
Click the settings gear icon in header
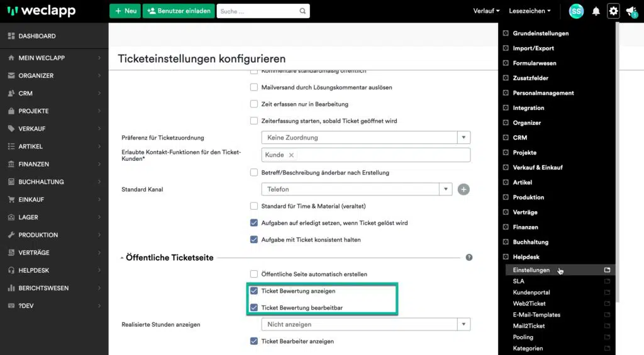[613, 11]
